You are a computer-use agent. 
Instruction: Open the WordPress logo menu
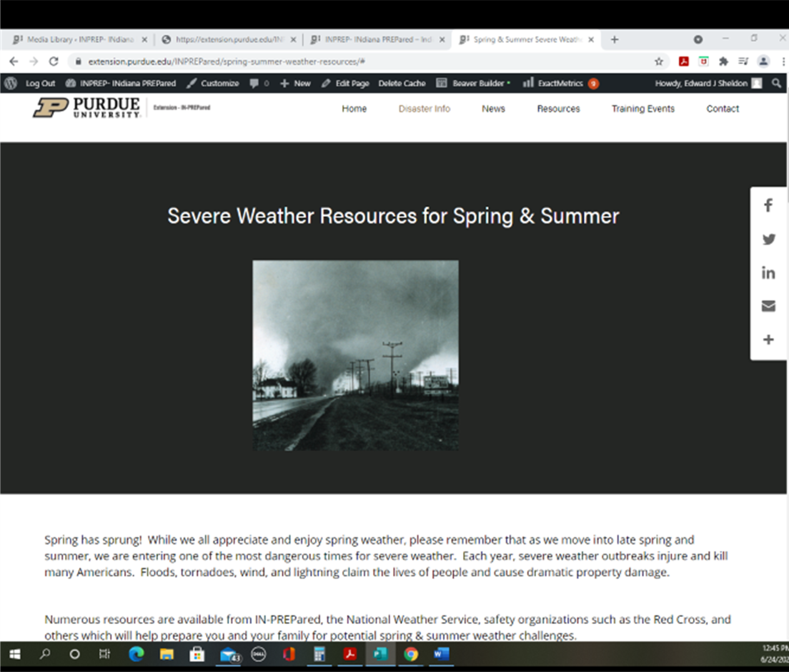tap(11, 83)
